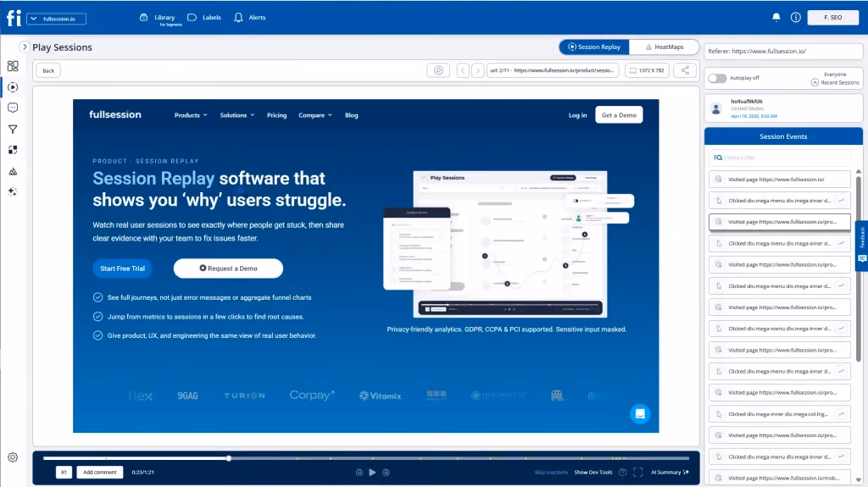Viewport: 868px width, 487px height.
Task: Click Log in on replayed page
Action: 577,115
